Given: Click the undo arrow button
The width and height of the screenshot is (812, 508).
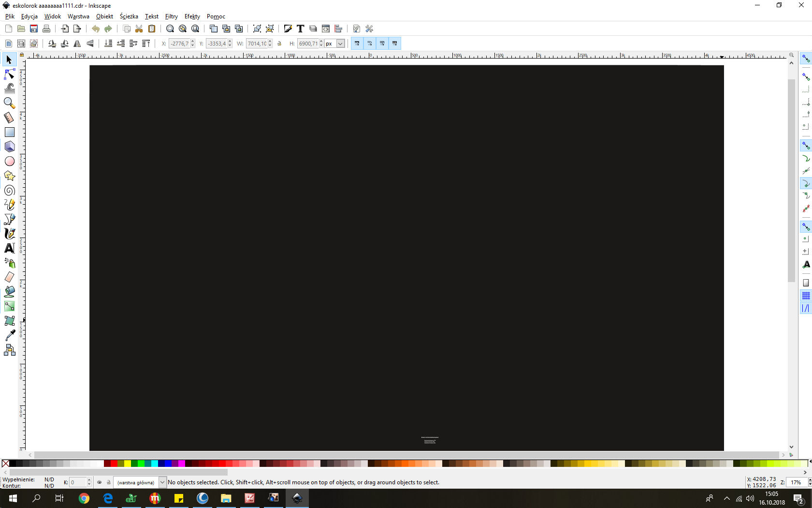Looking at the screenshot, I should pyautogui.click(x=96, y=29).
